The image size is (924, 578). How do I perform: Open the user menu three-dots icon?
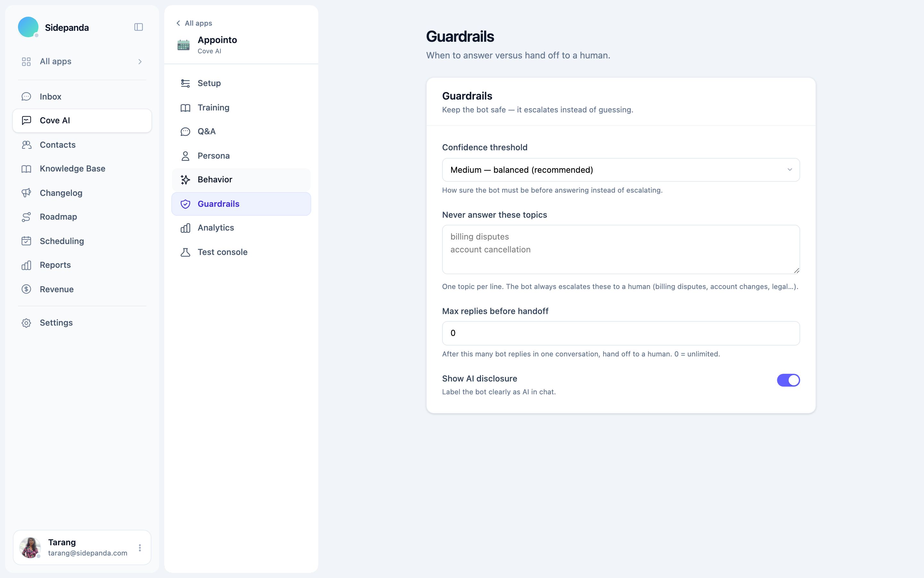[x=140, y=548]
